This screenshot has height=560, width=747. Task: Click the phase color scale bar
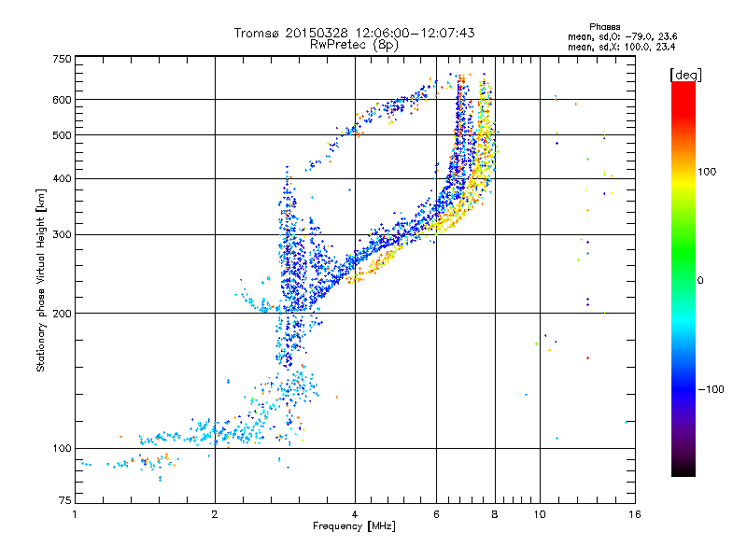[684, 279]
